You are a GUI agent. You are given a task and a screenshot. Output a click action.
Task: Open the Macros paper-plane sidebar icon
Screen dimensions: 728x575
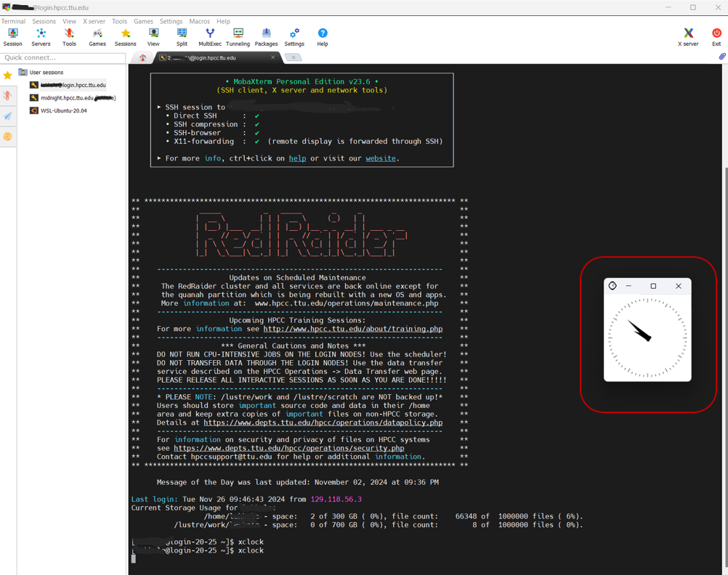tap(8, 116)
